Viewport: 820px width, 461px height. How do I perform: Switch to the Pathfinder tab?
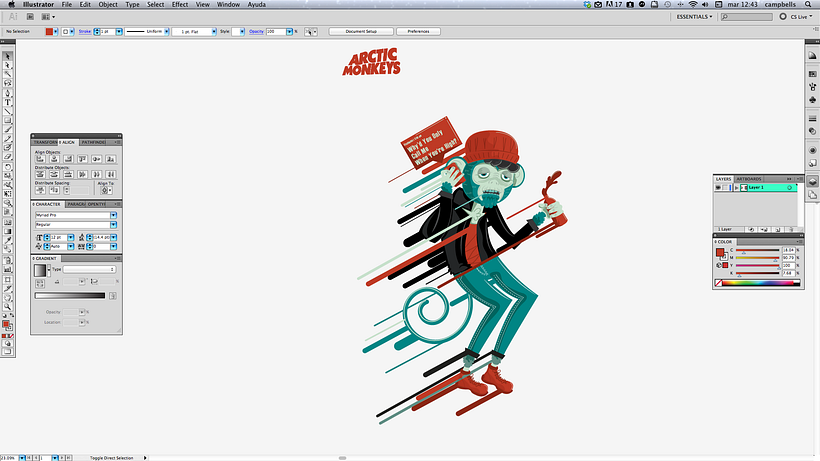point(93,142)
